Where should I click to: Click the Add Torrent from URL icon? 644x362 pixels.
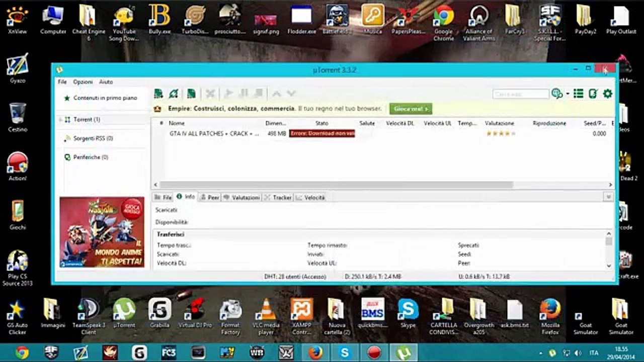pos(174,94)
